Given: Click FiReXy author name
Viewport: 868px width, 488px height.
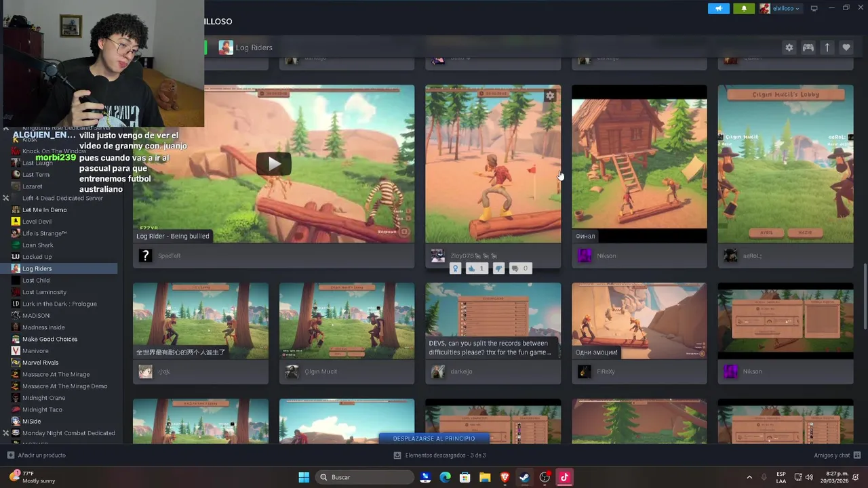Looking at the screenshot, I should point(606,371).
